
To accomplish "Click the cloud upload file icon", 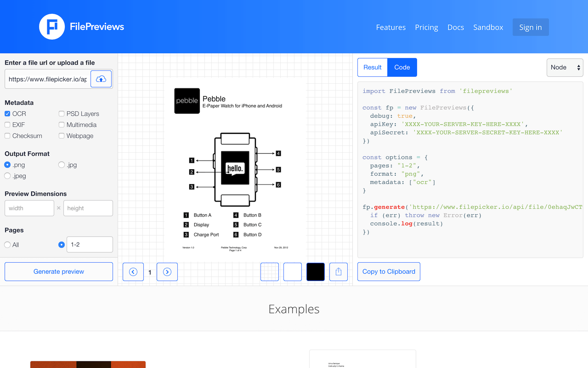I will 101,79.
